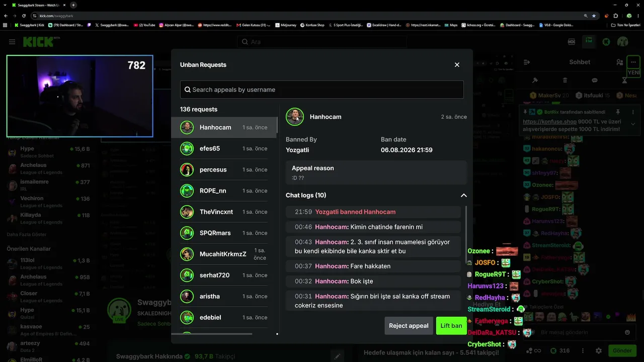The height and width of the screenshot is (362, 644).
Task: Click the highlighted green dashboard icon in header
Action: [589, 42]
